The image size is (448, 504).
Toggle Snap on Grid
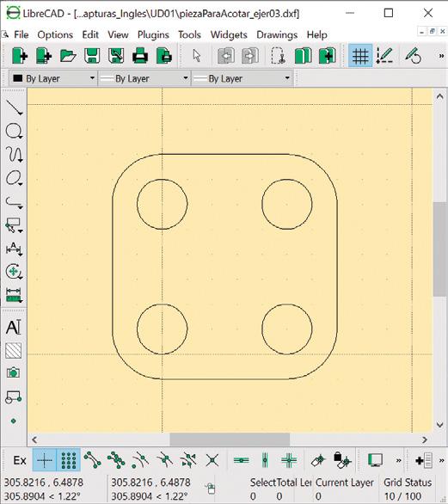click(69, 460)
